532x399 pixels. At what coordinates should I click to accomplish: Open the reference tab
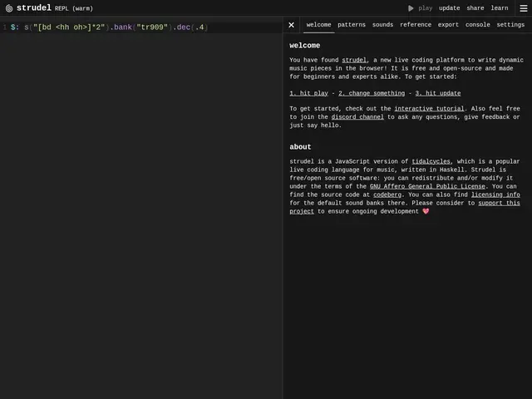click(416, 25)
